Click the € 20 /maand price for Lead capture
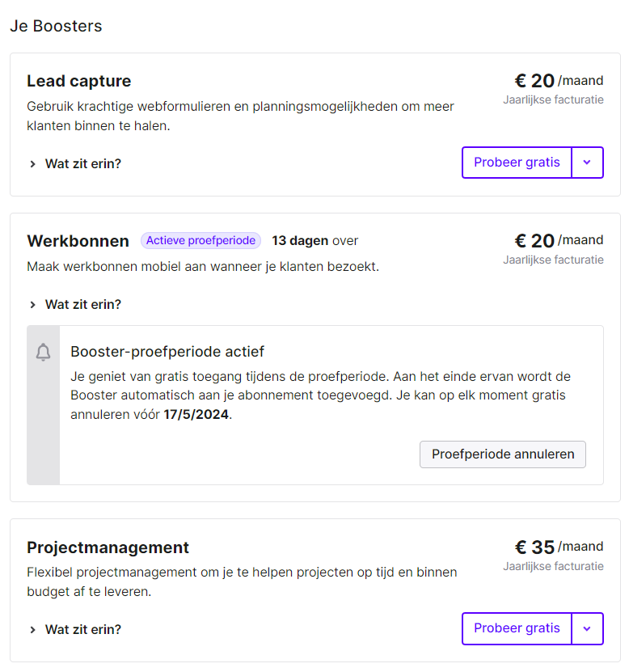This screenshot has height=672, width=629. (x=559, y=81)
